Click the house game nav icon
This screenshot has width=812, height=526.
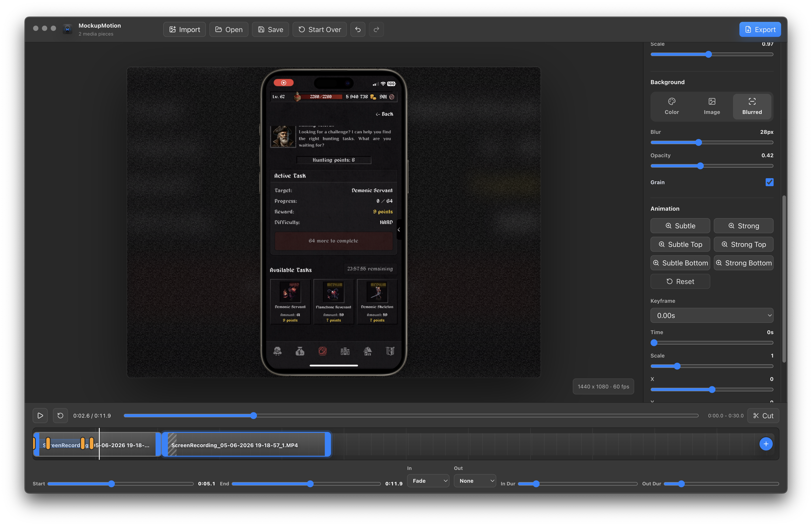[x=367, y=351]
